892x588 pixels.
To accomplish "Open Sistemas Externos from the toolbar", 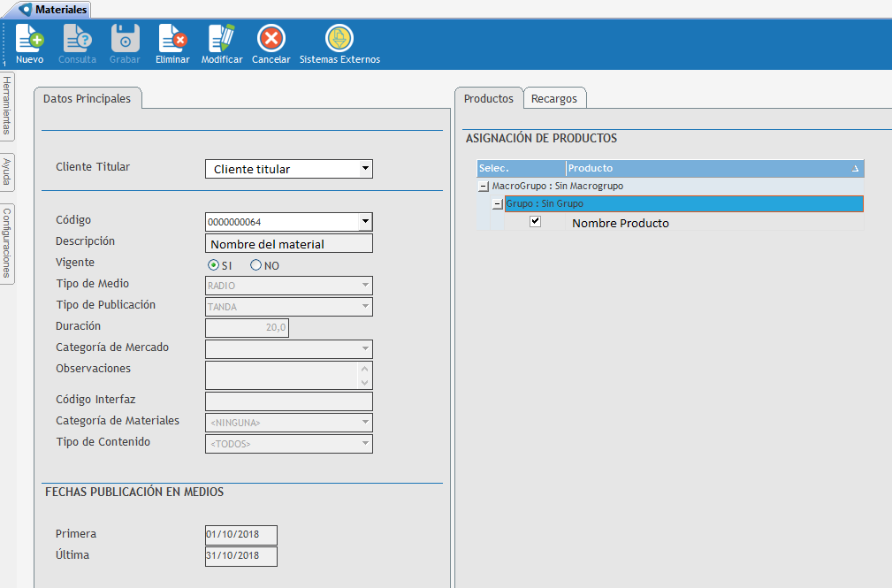I will 339,39.
